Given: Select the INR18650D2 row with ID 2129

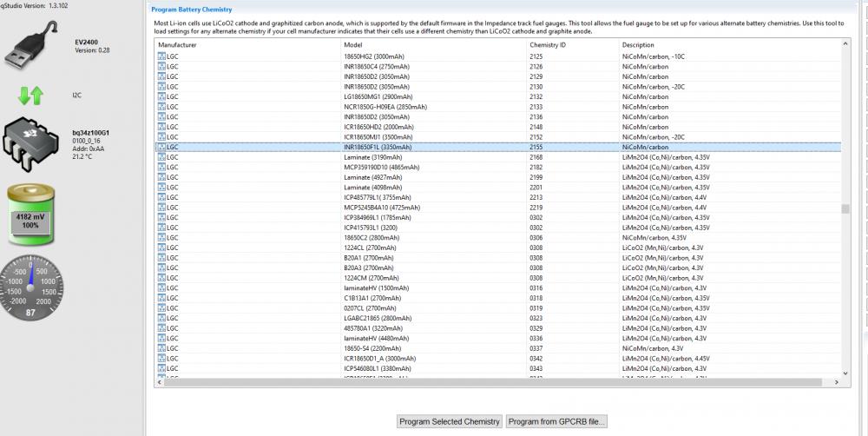Looking at the screenshot, I should click(x=497, y=76).
